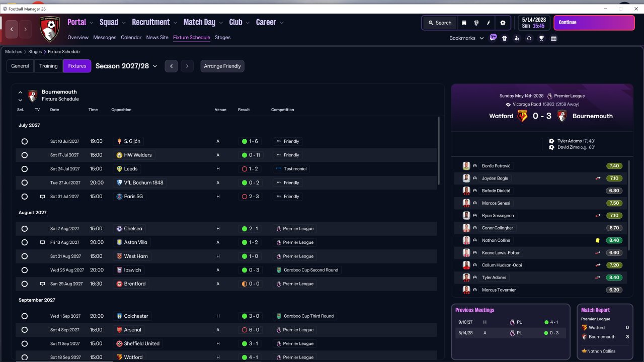Select the radio button for Sheffield United fixture
The height and width of the screenshot is (362, 644).
(x=24, y=344)
